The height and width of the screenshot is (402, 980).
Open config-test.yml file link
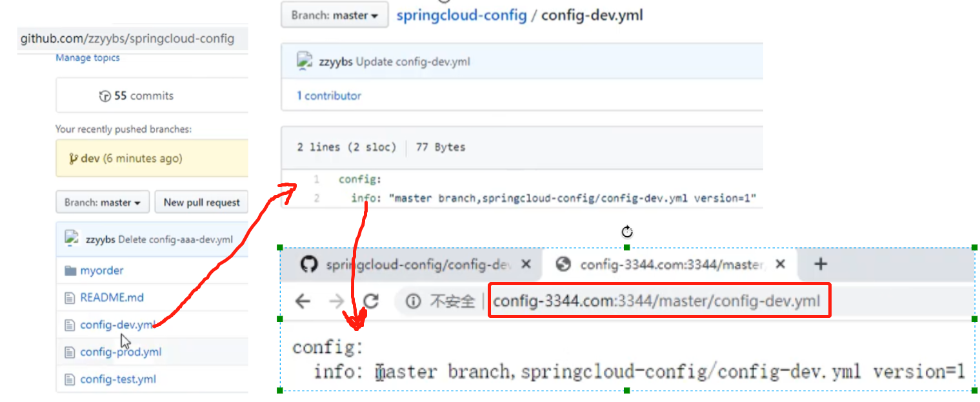[118, 379]
